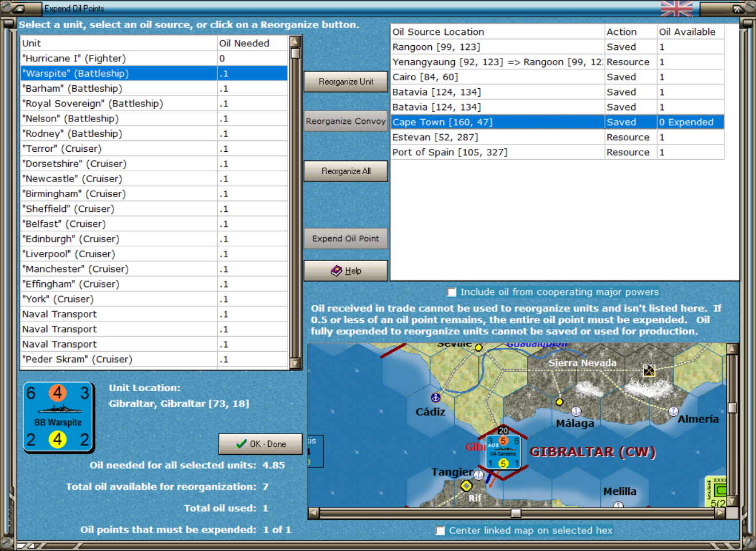
Task: Click map scrollbar right arrow
Action: tap(720, 513)
